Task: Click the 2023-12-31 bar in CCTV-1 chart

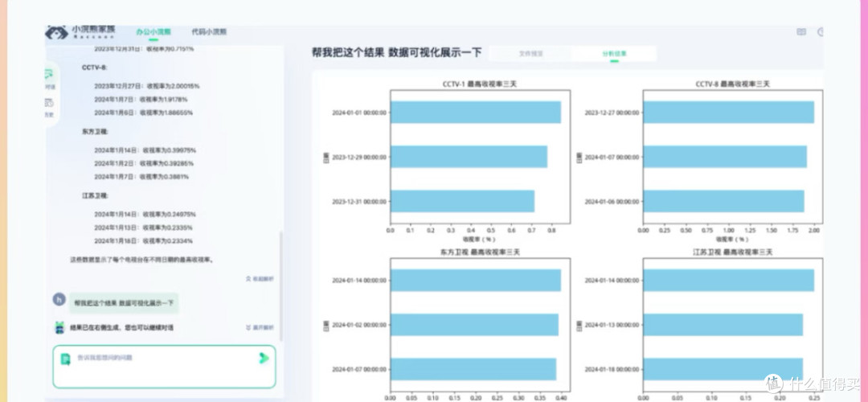Action: point(462,201)
